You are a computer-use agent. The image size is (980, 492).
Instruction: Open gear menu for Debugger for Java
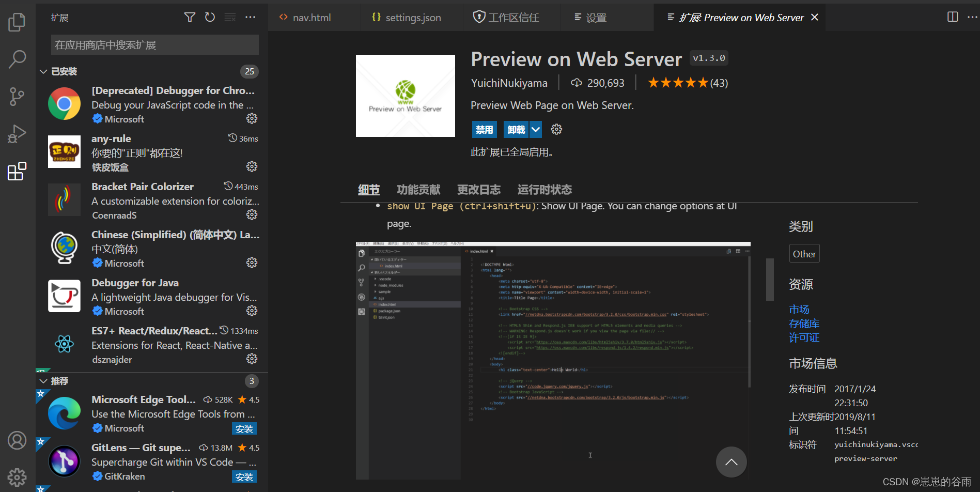(252, 311)
